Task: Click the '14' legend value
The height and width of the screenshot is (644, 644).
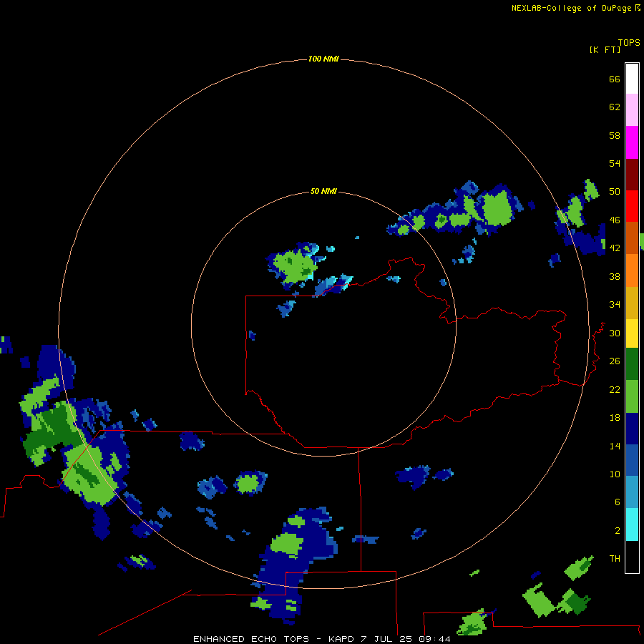Action: coord(615,446)
